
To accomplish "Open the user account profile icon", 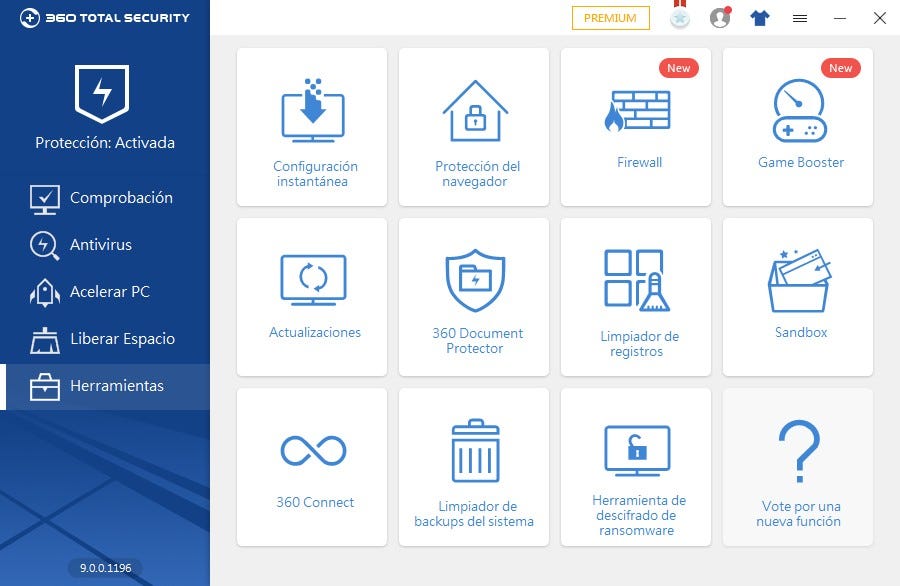I will tap(720, 17).
